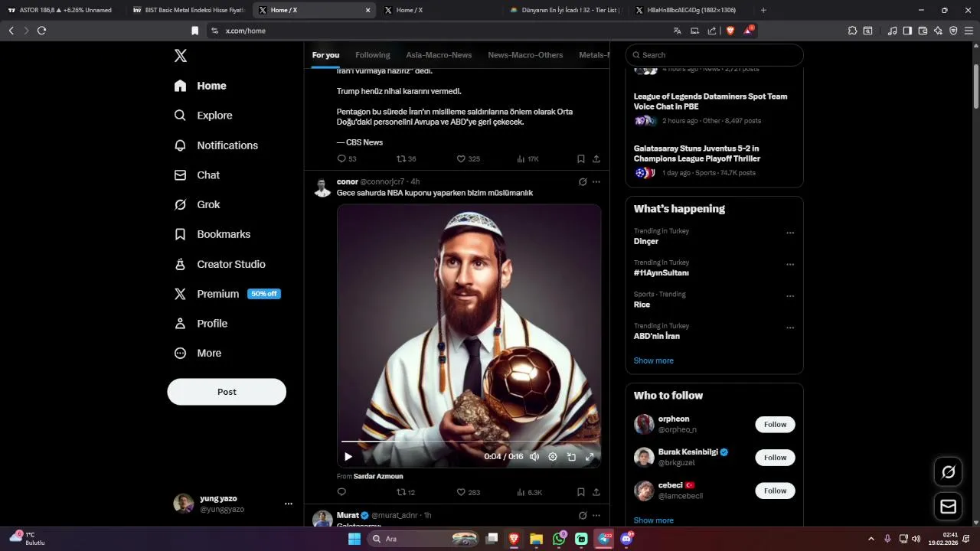The height and width of the screenshot is (551, 980).
Task: Open Chat from sidebar
Action: 198,175
